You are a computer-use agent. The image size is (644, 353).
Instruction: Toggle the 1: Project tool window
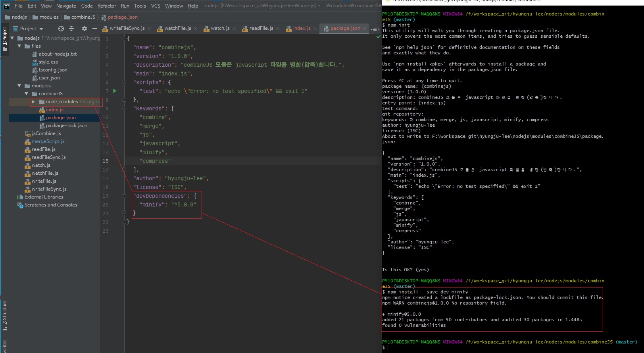pyautogui.click(x=5, y=39)
